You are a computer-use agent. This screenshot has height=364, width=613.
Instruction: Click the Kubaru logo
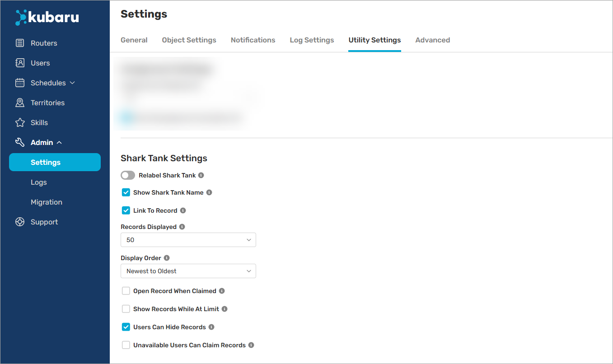pos(47,18)
